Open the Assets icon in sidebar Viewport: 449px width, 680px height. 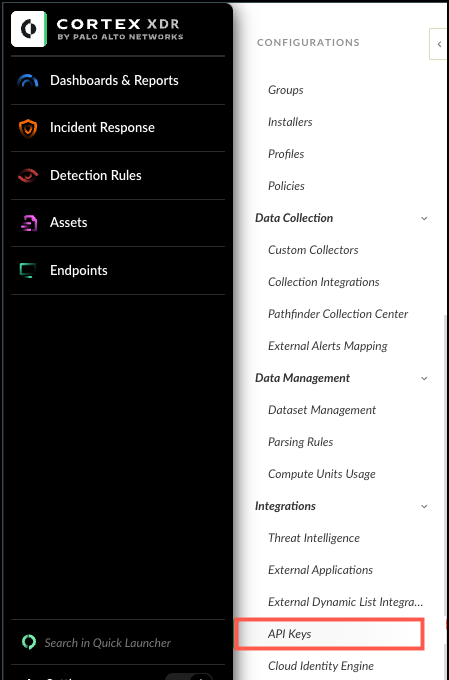tap(29, 222)
